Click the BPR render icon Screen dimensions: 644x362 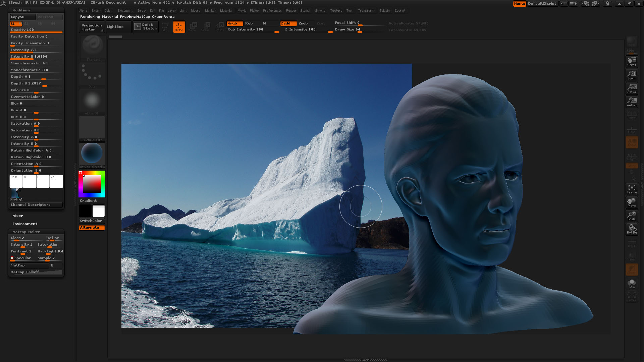(x=632, y=42)
